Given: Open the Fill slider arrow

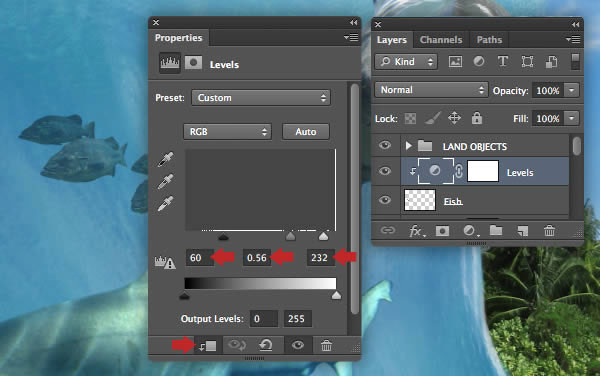Looking at the screenshot, I should coord(571,119).
